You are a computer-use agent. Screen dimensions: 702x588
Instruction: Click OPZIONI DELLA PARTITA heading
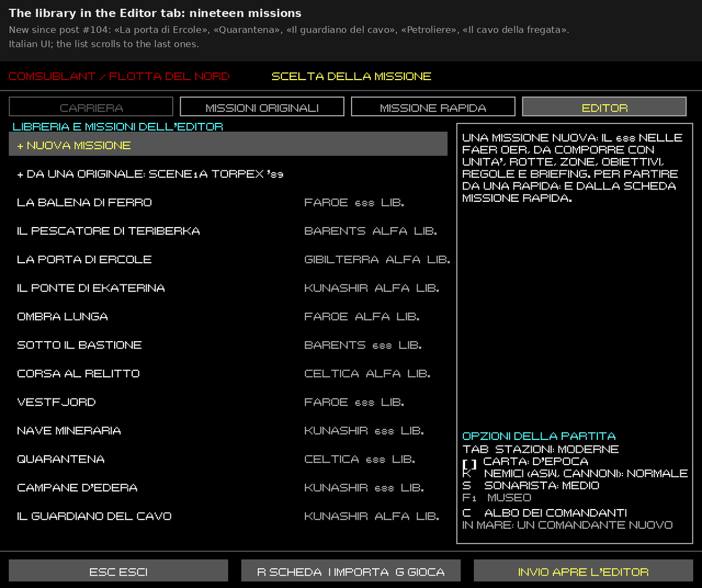[539, 436]
